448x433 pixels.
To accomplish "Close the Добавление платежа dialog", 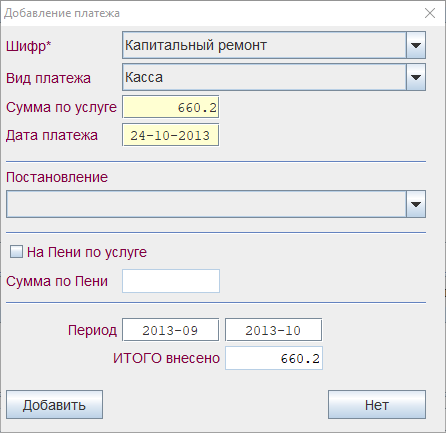I will click(430, 13).
